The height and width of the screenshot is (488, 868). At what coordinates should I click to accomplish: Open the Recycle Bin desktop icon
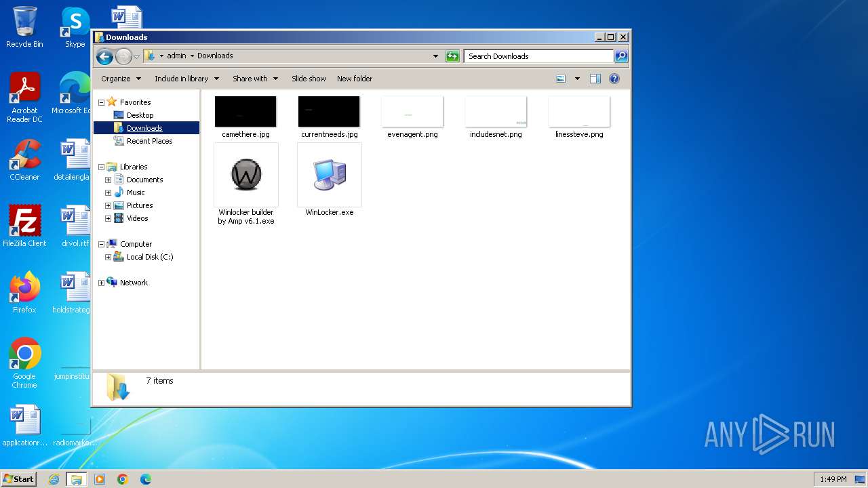click(24, 27)
